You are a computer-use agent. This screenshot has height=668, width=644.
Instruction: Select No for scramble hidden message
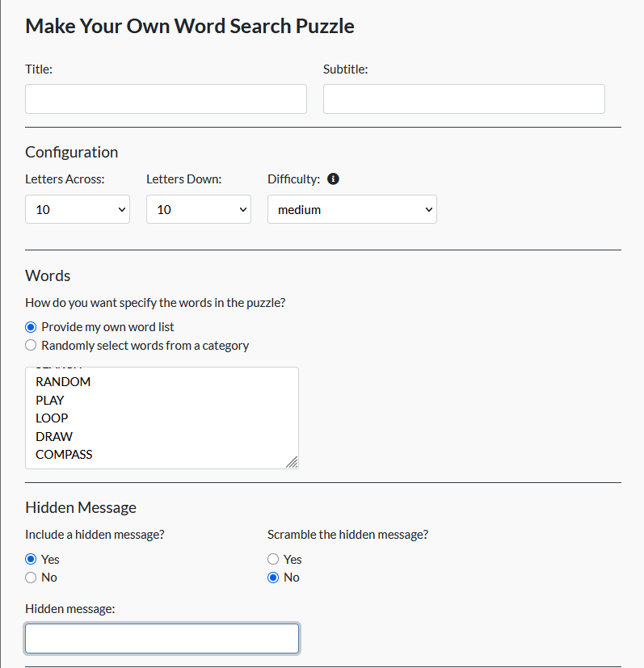[x=273, y=578]
